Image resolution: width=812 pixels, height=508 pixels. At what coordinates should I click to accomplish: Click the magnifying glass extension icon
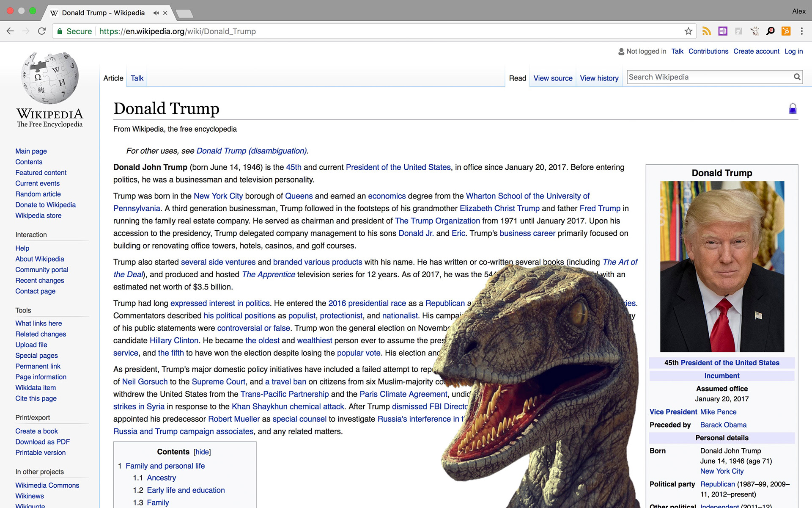771,31
